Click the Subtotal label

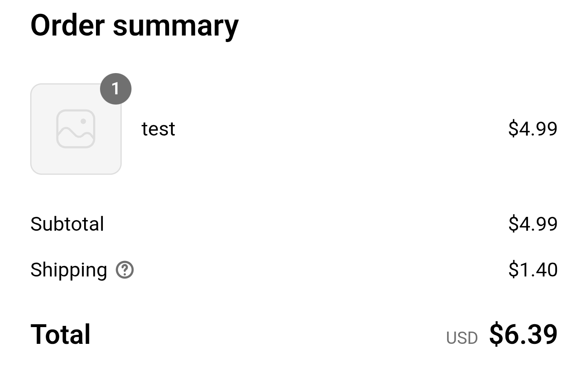pyautogui.click(x=67, y=224)
